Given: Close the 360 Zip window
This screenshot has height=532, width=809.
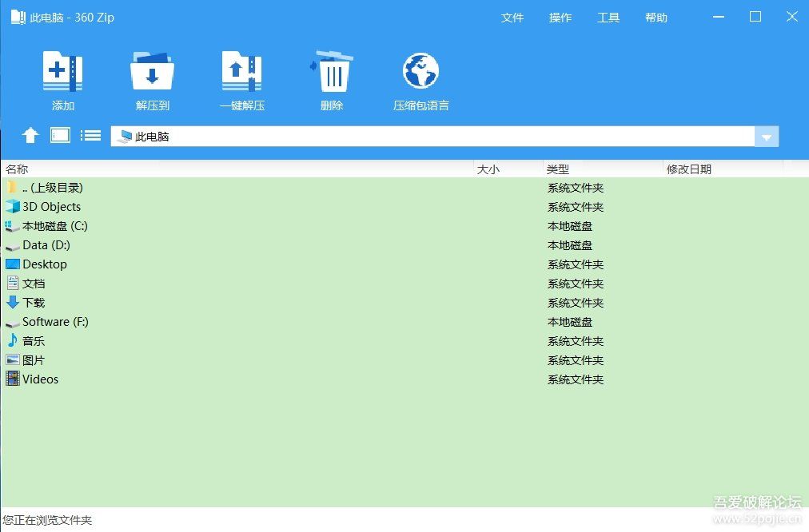Looking at the screenshot, I should pos(792,17).
